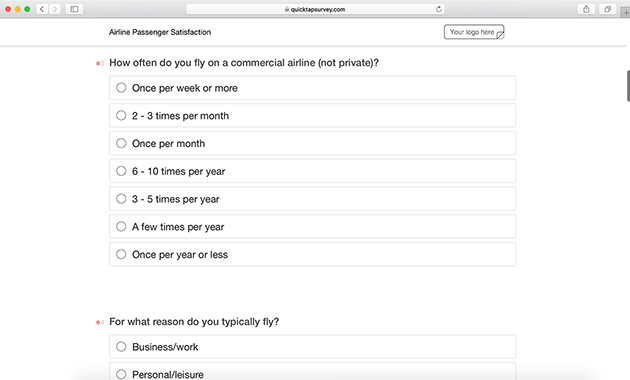Select 'A few times per year' option
630x380 pixels.
point(313,226)
